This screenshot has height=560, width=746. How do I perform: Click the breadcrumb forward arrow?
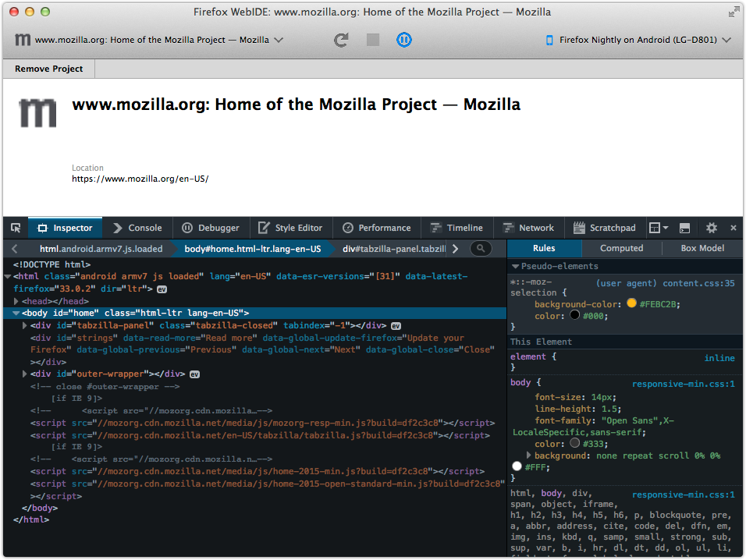tap(455, 249)
